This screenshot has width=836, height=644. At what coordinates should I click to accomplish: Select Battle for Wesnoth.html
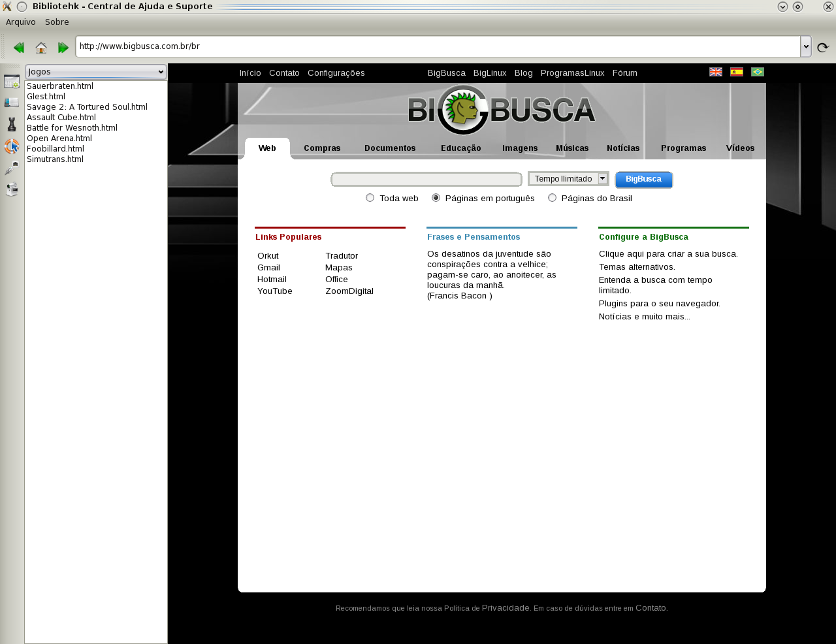[x=72, y=128]
